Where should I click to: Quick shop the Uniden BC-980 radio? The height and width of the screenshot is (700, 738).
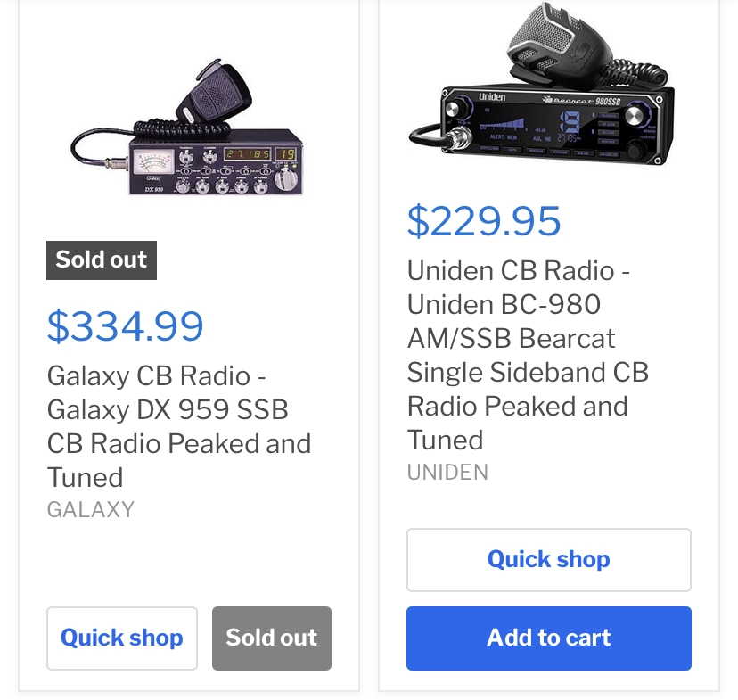pos(549,560)
